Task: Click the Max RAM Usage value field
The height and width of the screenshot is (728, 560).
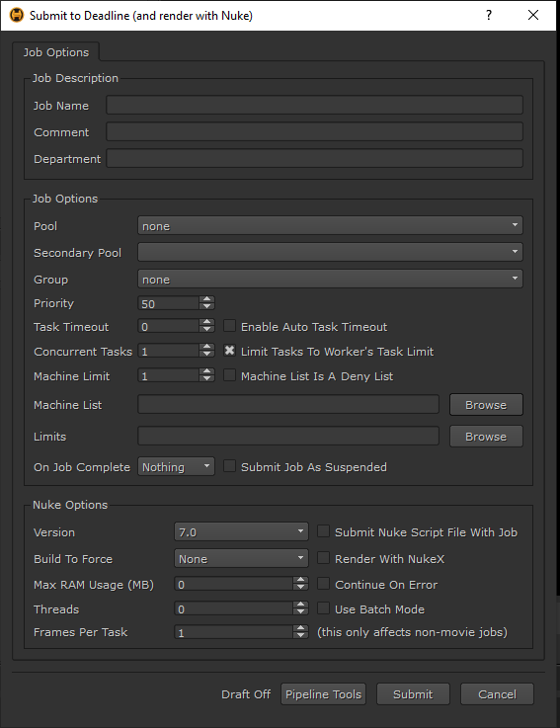Action: coord(234,584)
